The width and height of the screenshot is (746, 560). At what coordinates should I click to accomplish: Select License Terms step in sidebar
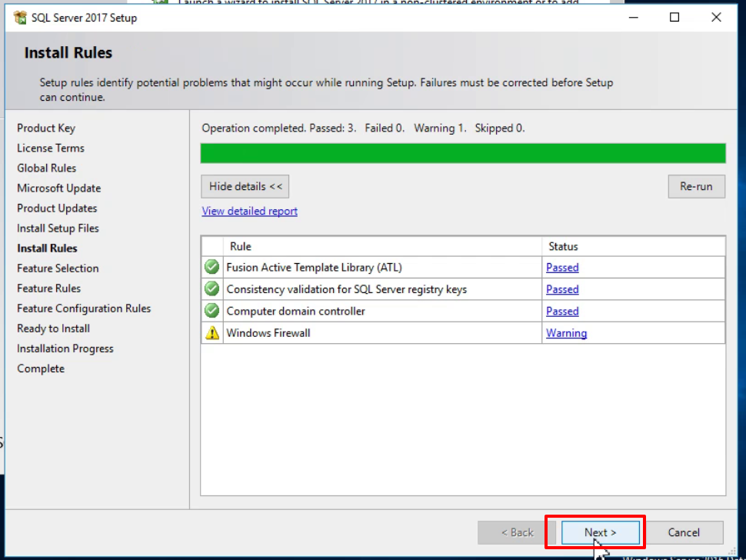51,148
